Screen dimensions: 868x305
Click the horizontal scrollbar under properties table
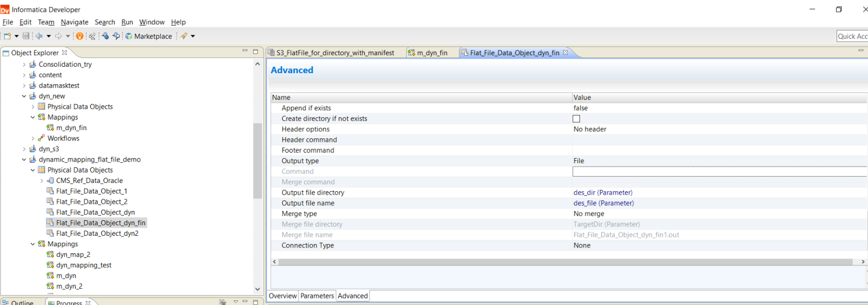pos(569,262)
